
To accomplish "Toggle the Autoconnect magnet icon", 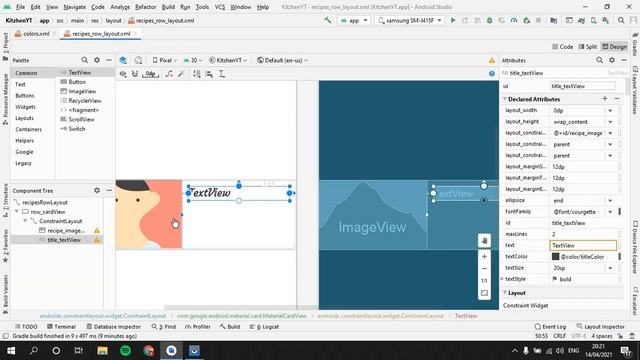I will click(x=135, y=74).
